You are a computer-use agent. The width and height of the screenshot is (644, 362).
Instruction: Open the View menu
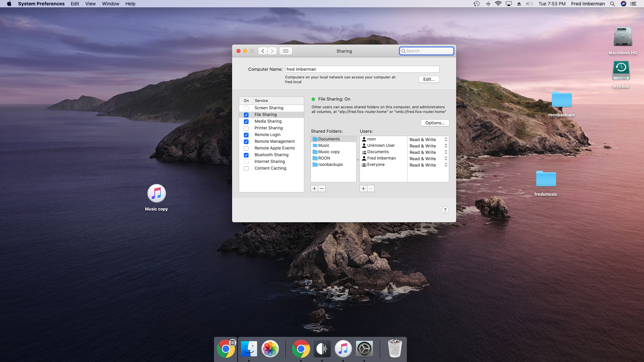(x=90, y=4)
